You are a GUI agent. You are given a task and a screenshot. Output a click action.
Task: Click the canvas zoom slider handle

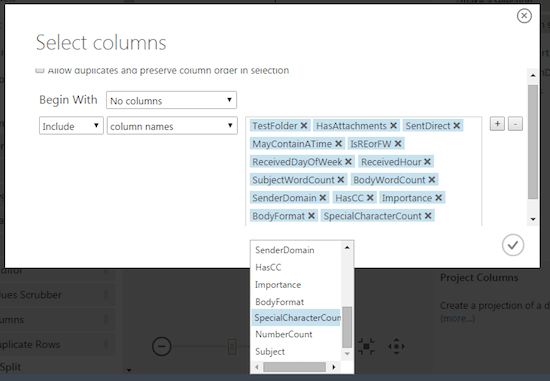coord(232,346)
